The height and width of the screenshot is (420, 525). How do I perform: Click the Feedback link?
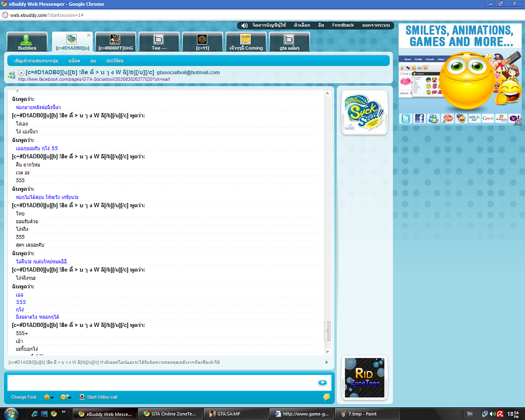[343, 25]
